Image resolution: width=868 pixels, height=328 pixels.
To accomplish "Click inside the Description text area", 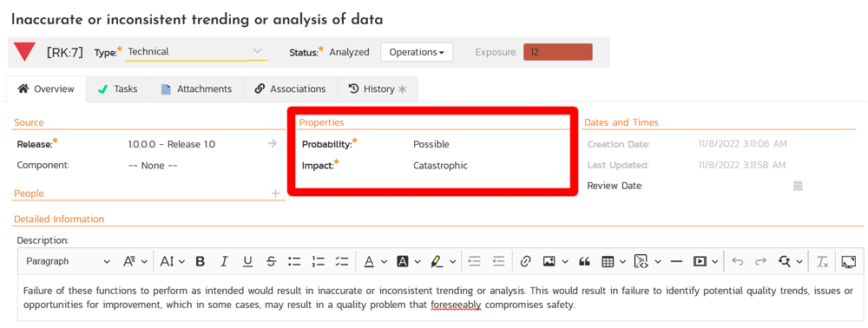I will pos(440,298).
